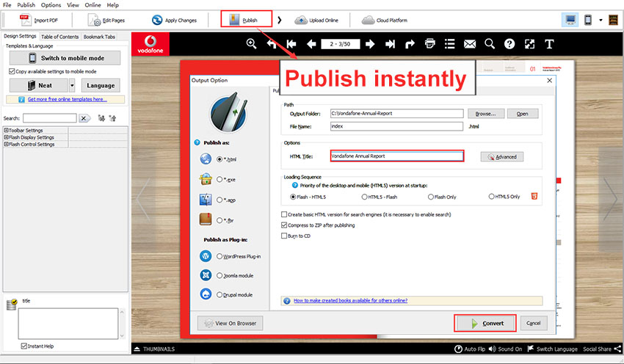
Task: Select publish as *.fbr radio button
Action: 220,220
